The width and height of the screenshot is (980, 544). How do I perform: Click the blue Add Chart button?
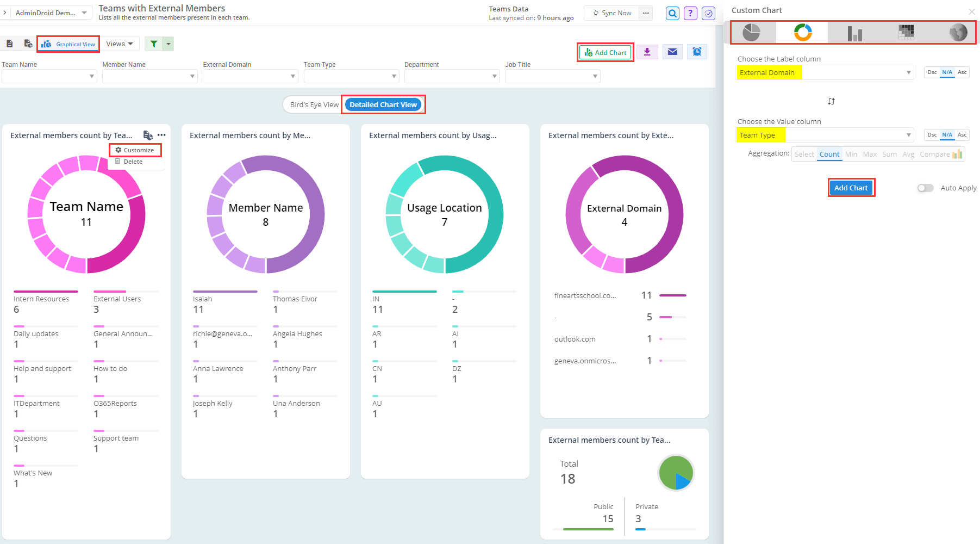pyautogui.click(x=851, y=188)
